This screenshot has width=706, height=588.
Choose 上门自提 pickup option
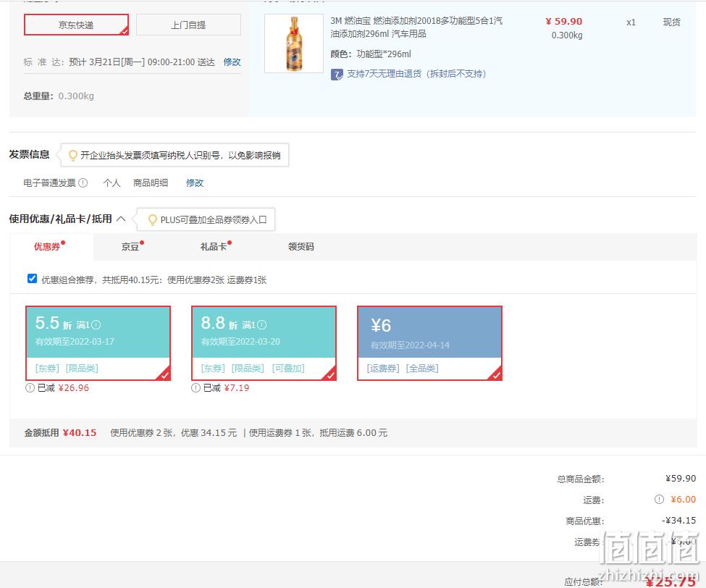tap(188, 25)
